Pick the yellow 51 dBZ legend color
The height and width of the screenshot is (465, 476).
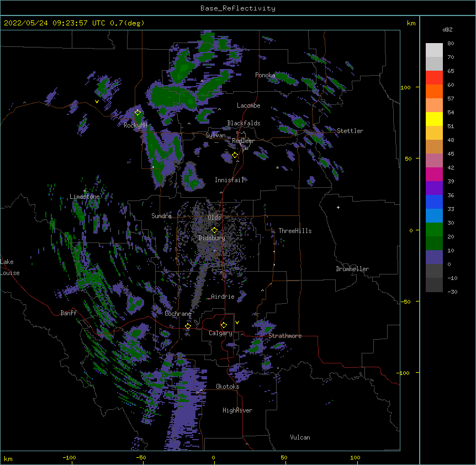pyautogui.click(x=434, y=119)
